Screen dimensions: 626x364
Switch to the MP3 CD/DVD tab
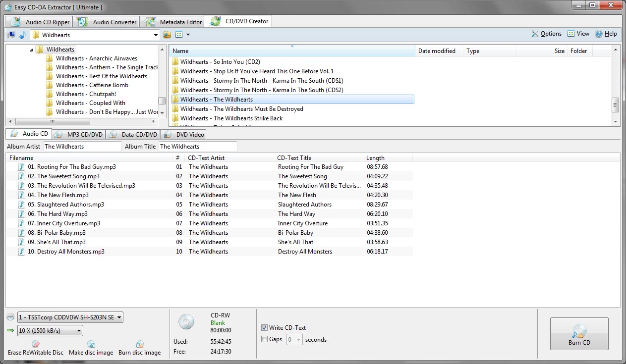[x=79, y=134]
